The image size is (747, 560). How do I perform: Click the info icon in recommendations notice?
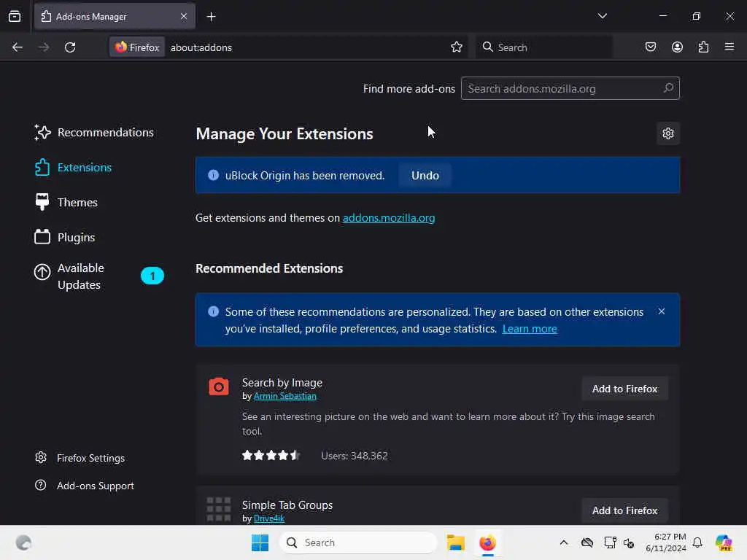[x=214, y=311]
